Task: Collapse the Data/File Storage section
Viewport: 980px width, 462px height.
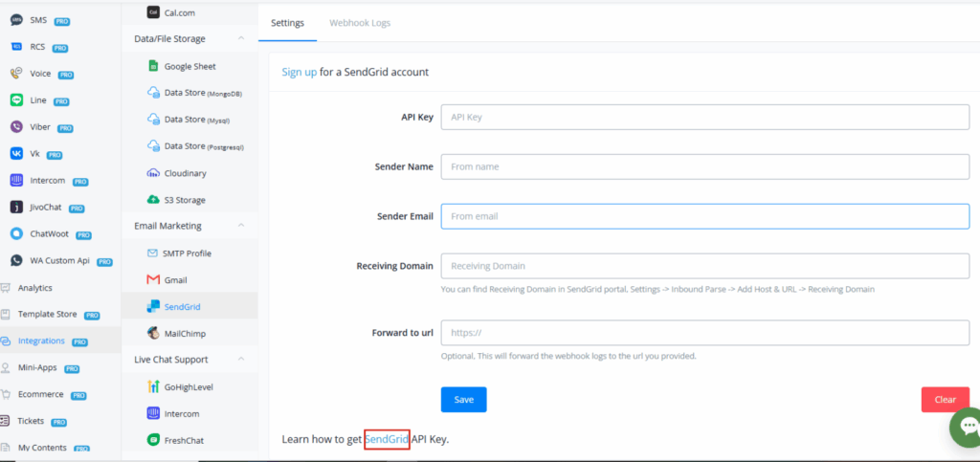Action: [240, 38]
